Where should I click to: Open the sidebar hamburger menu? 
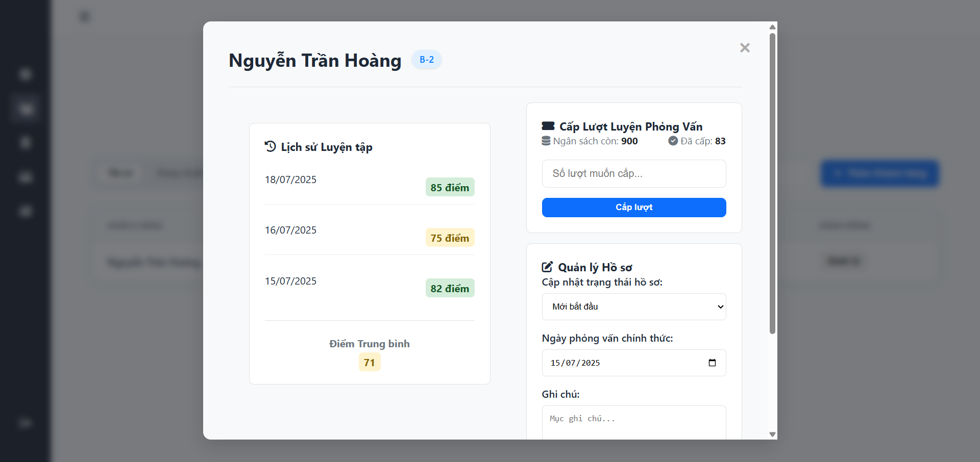84,16
